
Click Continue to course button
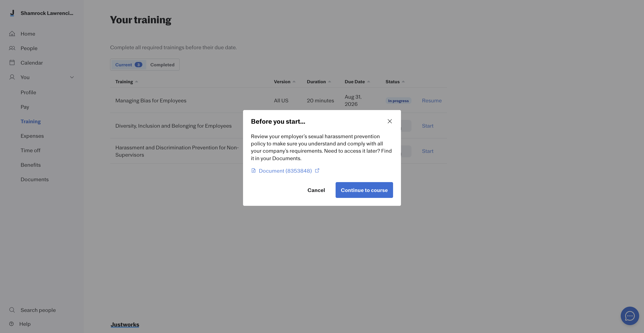click(364, 190)
